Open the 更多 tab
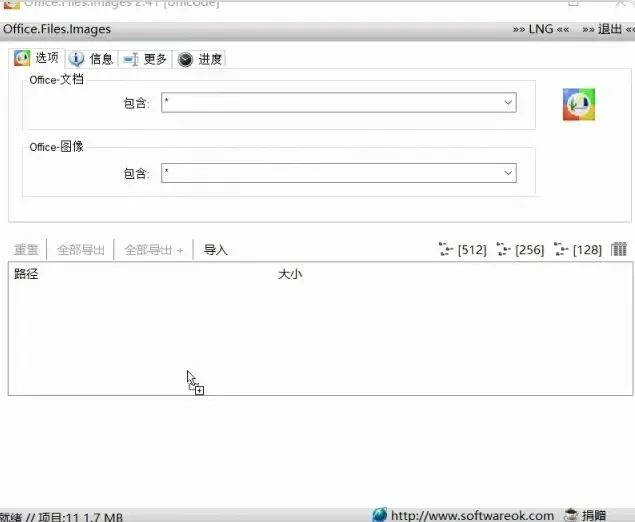This screenshot has width=635, height=522. (x=145, y=59)
